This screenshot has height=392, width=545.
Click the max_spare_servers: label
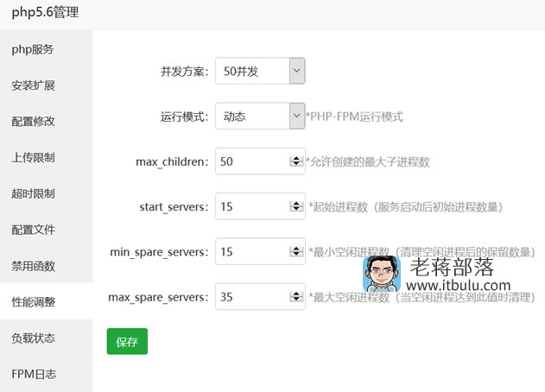pos(159,298)
